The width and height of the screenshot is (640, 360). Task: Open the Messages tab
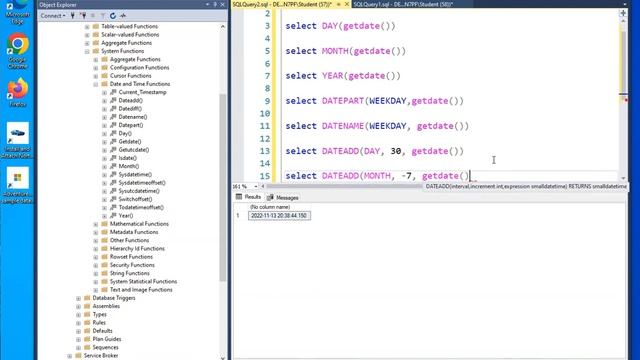point(283,198)
